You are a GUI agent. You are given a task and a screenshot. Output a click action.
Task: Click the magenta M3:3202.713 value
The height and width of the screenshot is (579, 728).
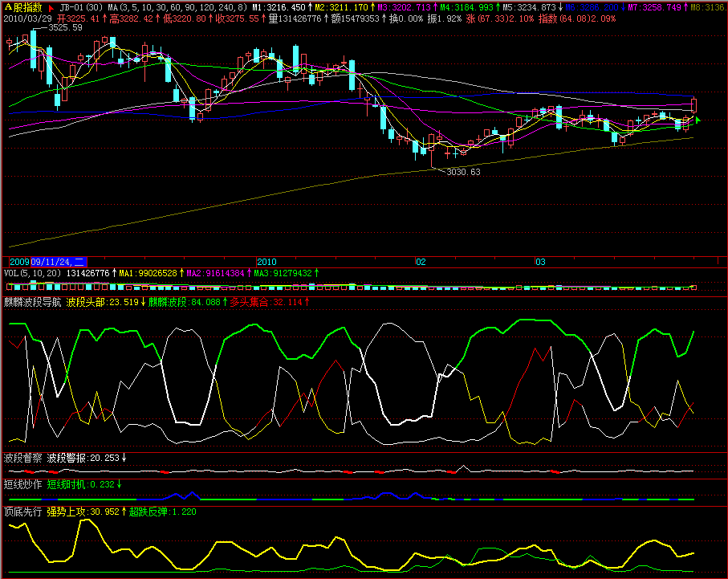[404, 8]
